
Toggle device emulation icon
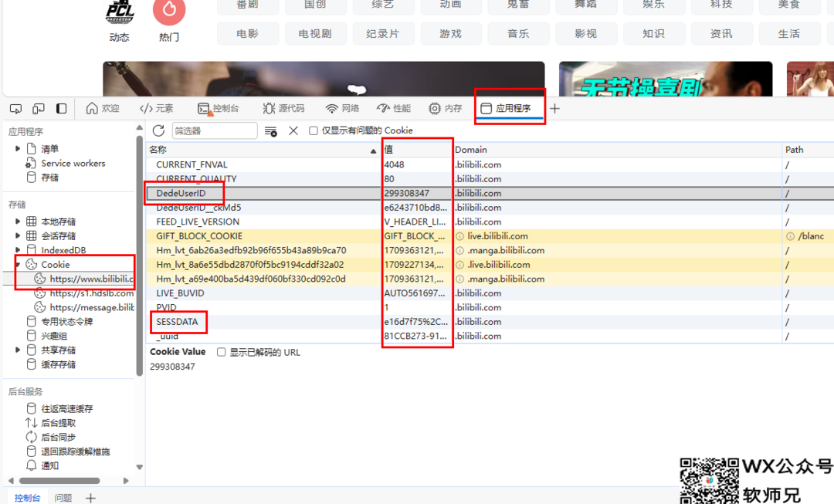tap(39, 109)
